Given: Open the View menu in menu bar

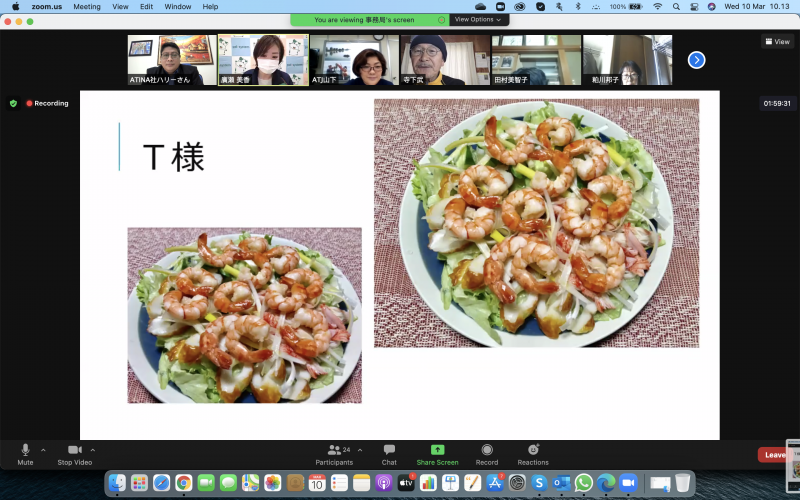Looking at the screenshot, I should pos(120,7).
